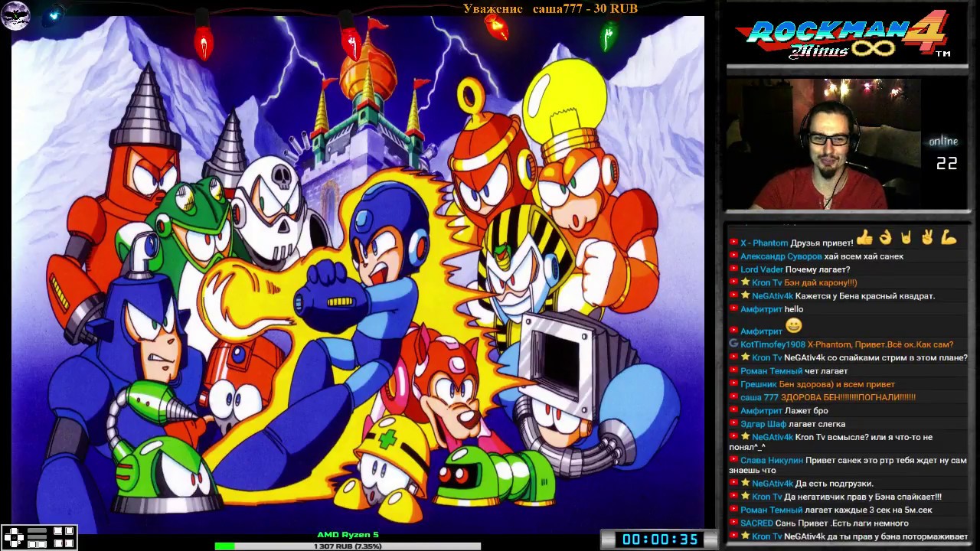Click username X-Phantom in chat
The height and width of the screenshot is (551, 980).
(764, 243)
